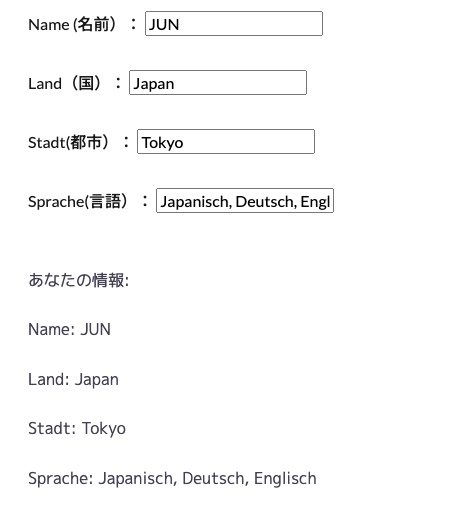This screenshot has height=517, width=462.
Task: Activate the Stadt input field showing Tokyo
Action: click(226, 142)
